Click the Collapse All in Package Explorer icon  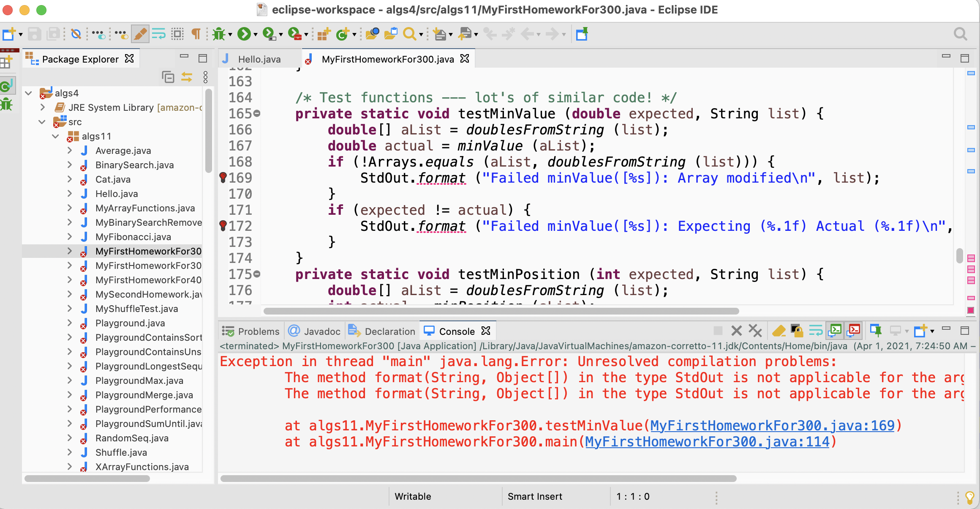pyautogui.click(x=168, y=77)
